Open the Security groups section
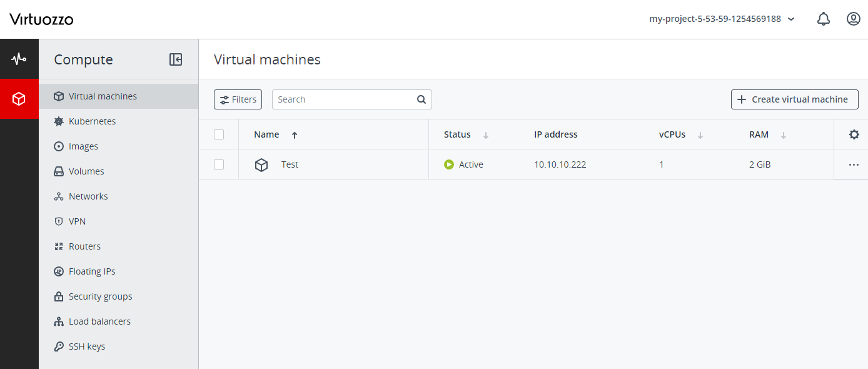The height and width of the screenshot is (369, 868). (x=100, y=296)
